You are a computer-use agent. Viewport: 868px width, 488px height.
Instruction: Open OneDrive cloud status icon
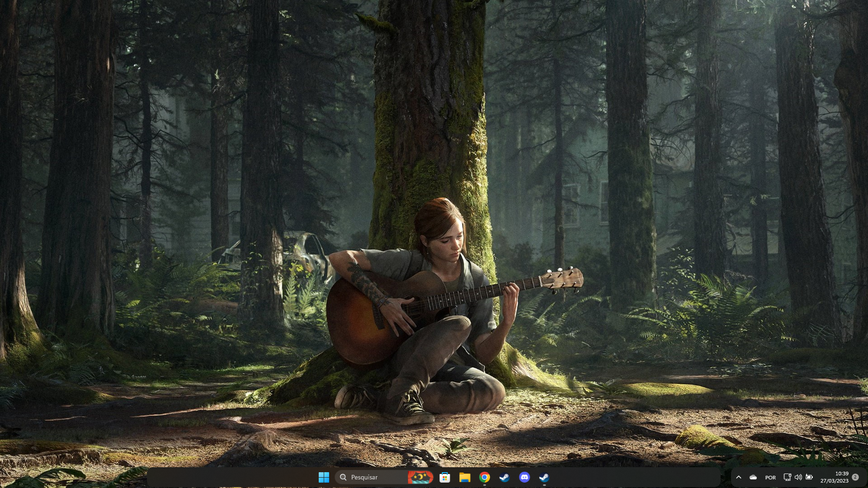[x=753, y=477]
